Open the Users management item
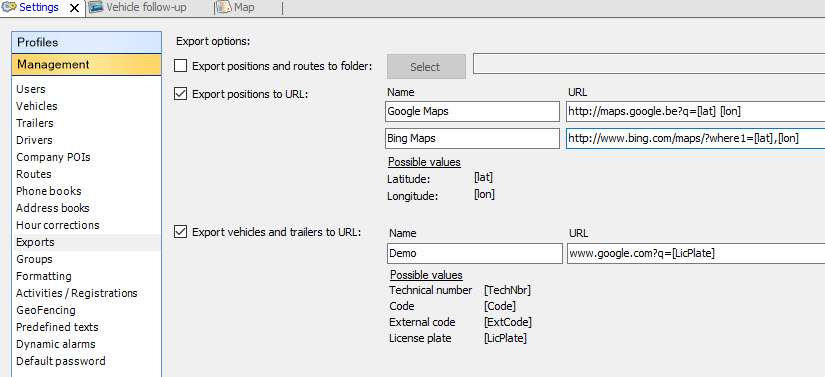 point(31,89)
